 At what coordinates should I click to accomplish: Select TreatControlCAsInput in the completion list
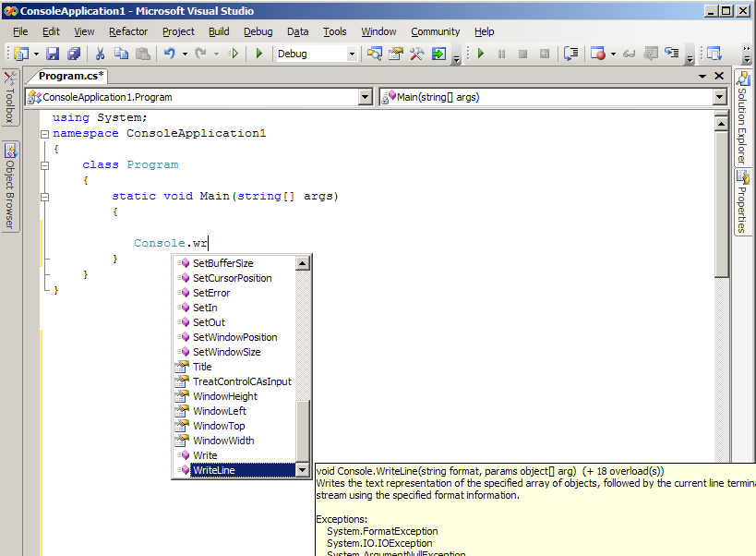coord(234,381)
